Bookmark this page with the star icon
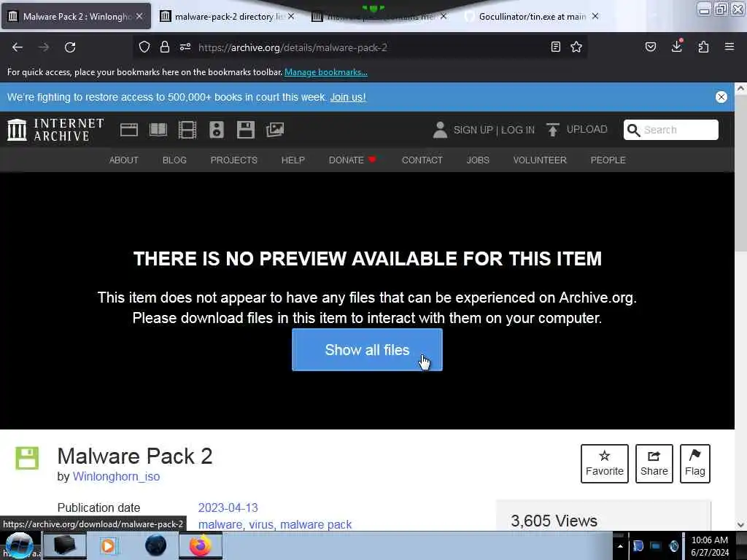This screenshot has width=747, height=560. 576,47
